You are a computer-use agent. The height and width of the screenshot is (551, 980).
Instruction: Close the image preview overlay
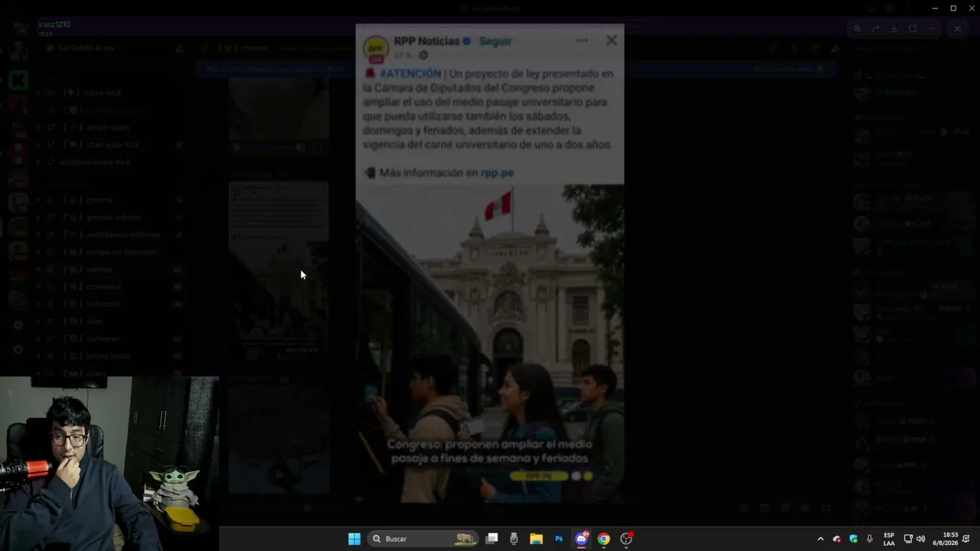click(957, 28)
